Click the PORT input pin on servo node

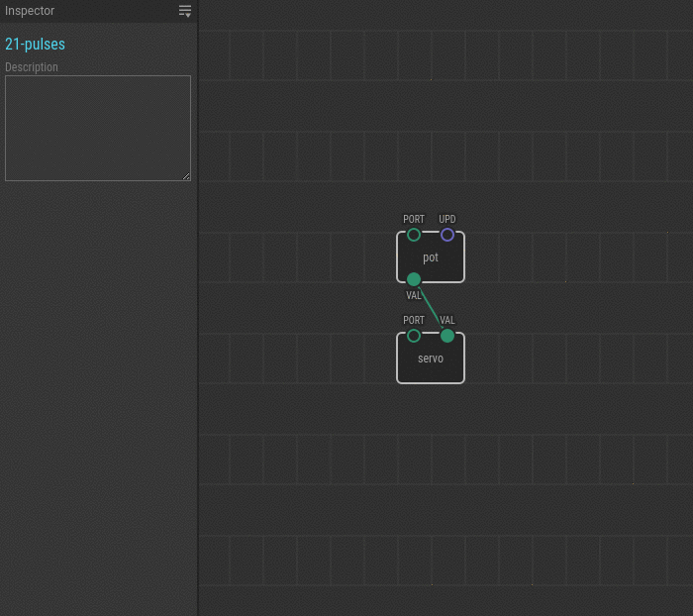pyautogui.click(x=414, y=336)
